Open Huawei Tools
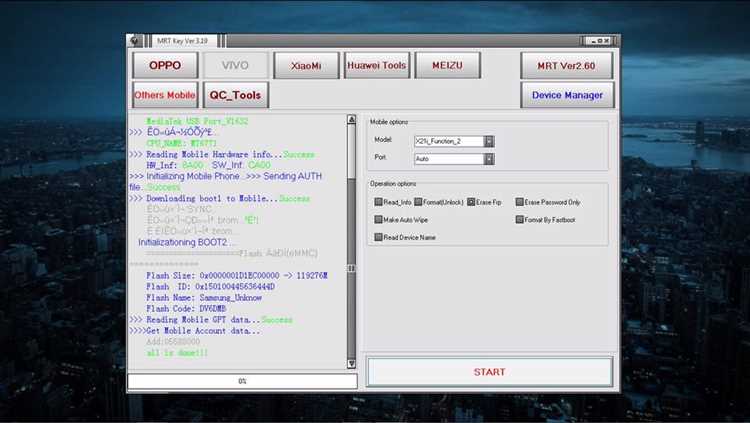Screen dimensions: 750x423 (377, 65)
